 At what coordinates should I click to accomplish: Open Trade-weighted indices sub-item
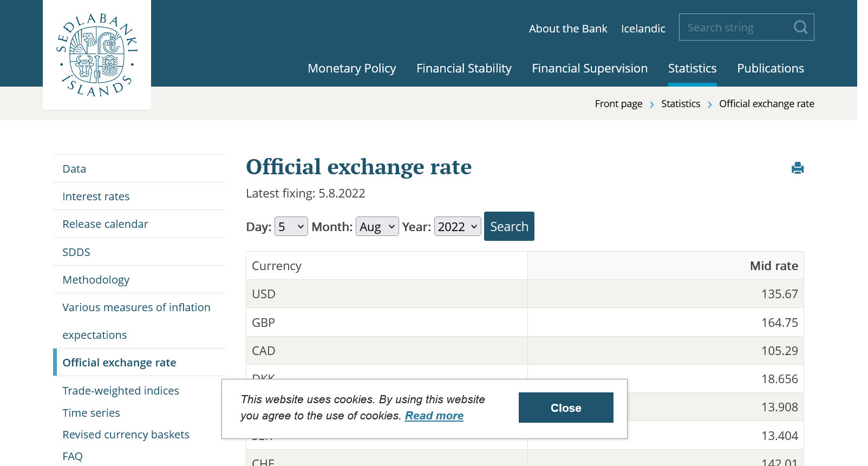pos(121,391)
